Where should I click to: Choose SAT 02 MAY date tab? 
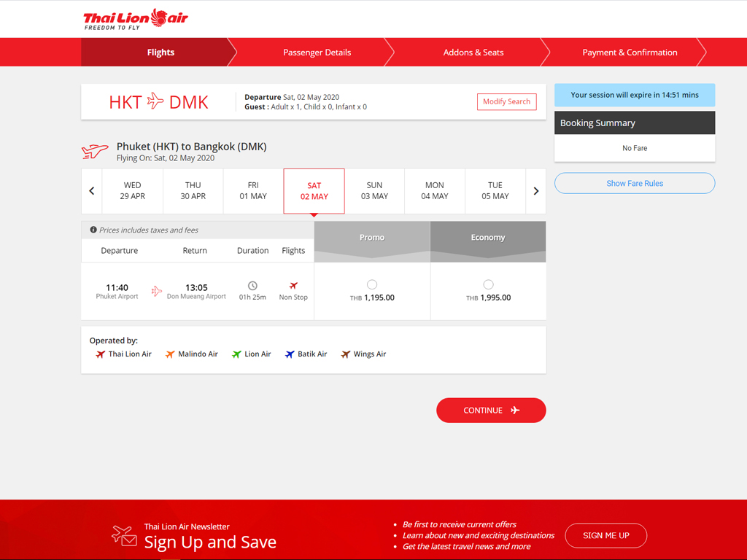tap(314, 191)
